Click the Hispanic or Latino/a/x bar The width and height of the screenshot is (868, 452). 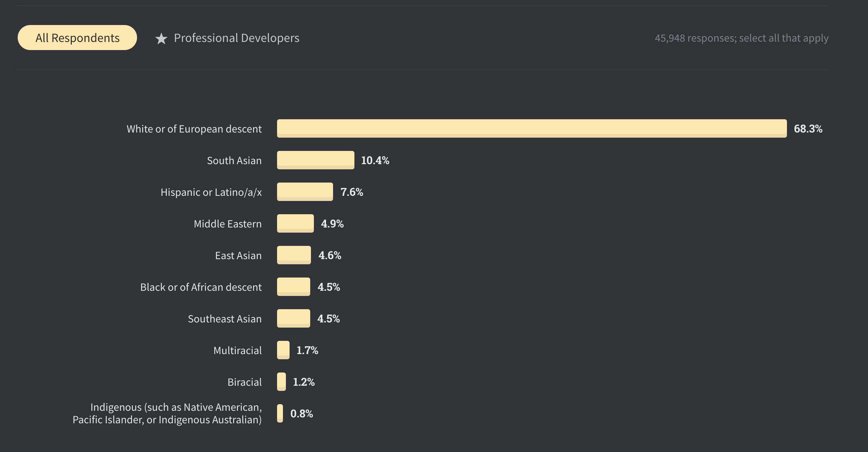(305, 192)
